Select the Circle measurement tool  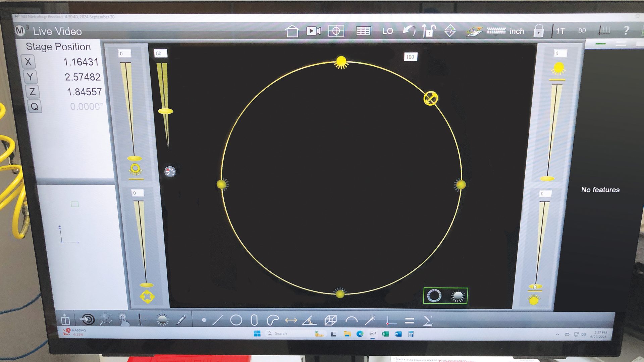[x=236, y=320]
